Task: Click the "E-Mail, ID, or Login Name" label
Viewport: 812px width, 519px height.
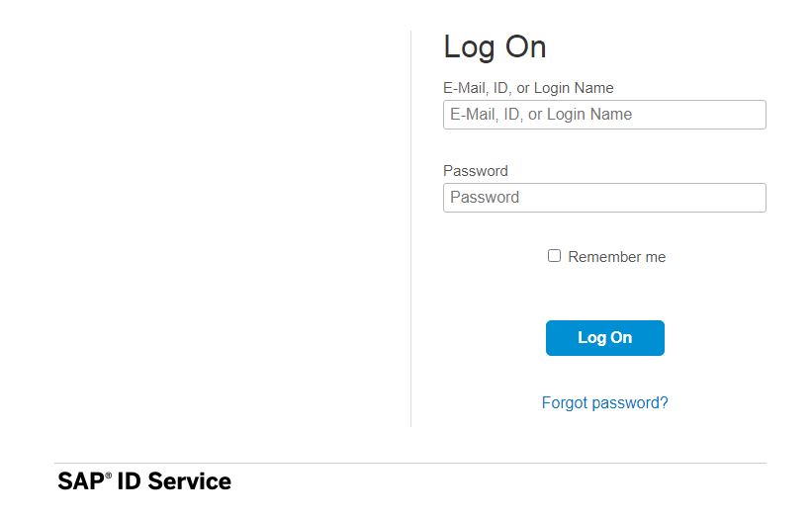Action: click(528, 88)
